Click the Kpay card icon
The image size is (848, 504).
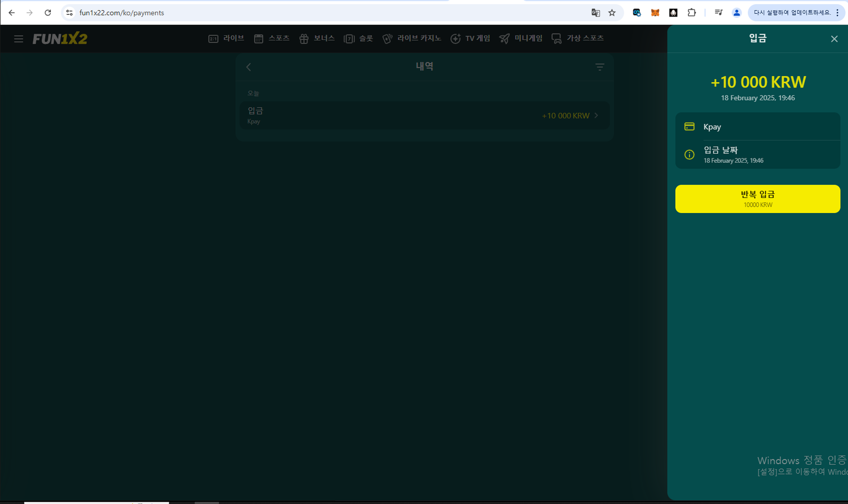690,127
